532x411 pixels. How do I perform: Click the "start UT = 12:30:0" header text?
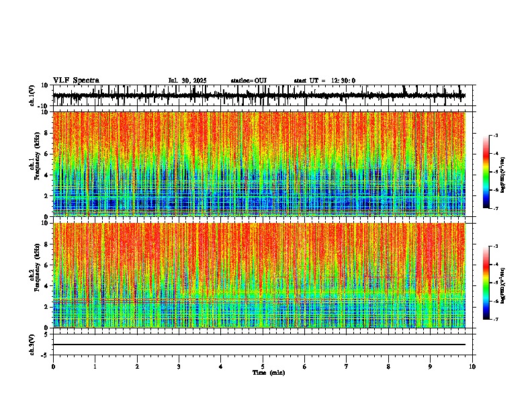click(x=324, y=81)
